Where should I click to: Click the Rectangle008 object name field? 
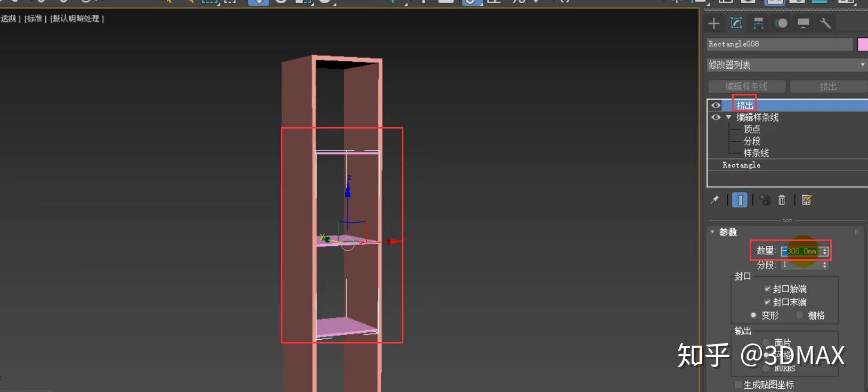pos(780,44)
